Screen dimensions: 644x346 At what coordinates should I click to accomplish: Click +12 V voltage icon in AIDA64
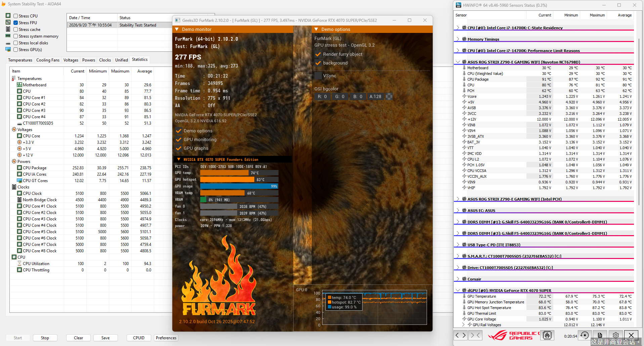coord(19,155)
